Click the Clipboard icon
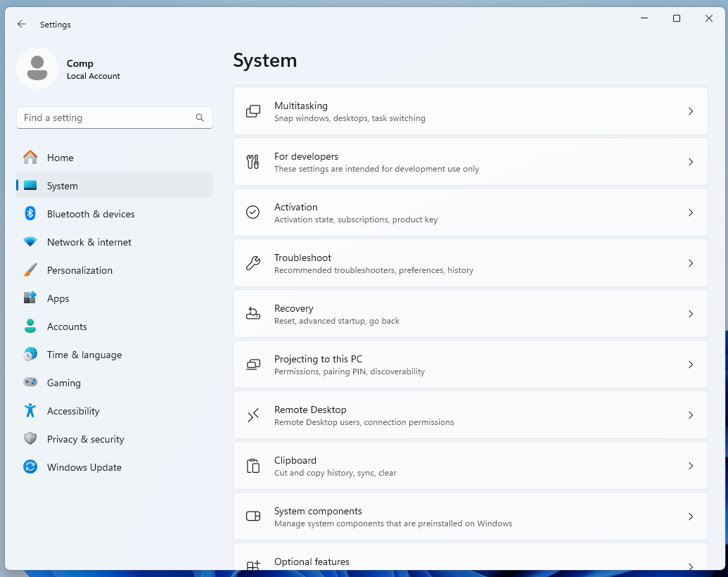This screenshot has height=577, width=728. click(253, 466)
